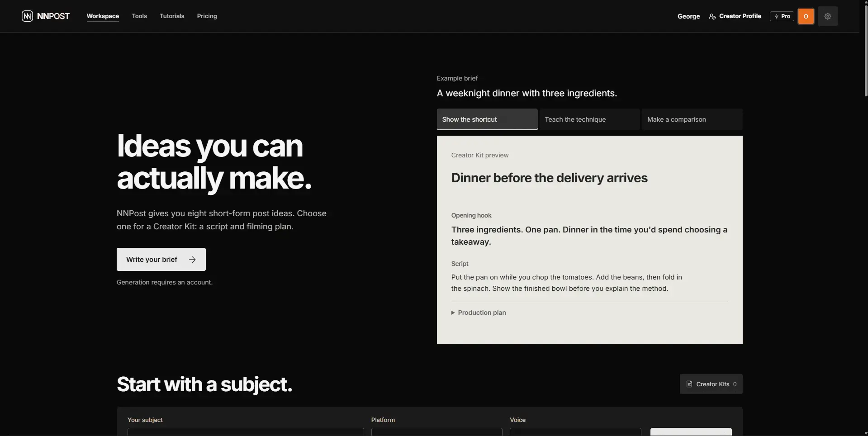Viewport: 868px width, 436px height.
Task: Click the Creator Kits document icon
Action: pos(689,384)
